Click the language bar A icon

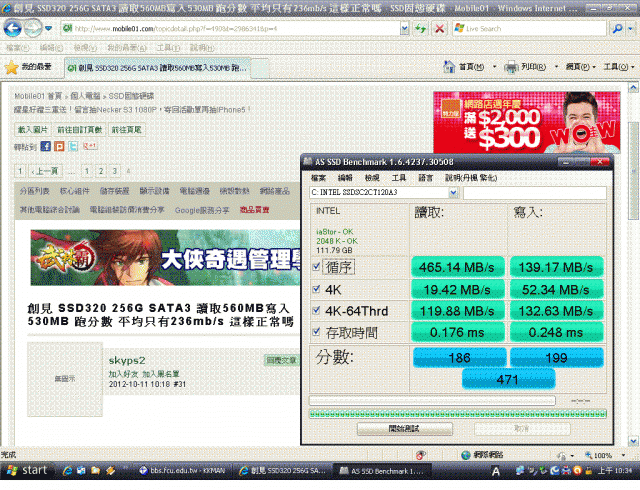(x=496, y=472)
